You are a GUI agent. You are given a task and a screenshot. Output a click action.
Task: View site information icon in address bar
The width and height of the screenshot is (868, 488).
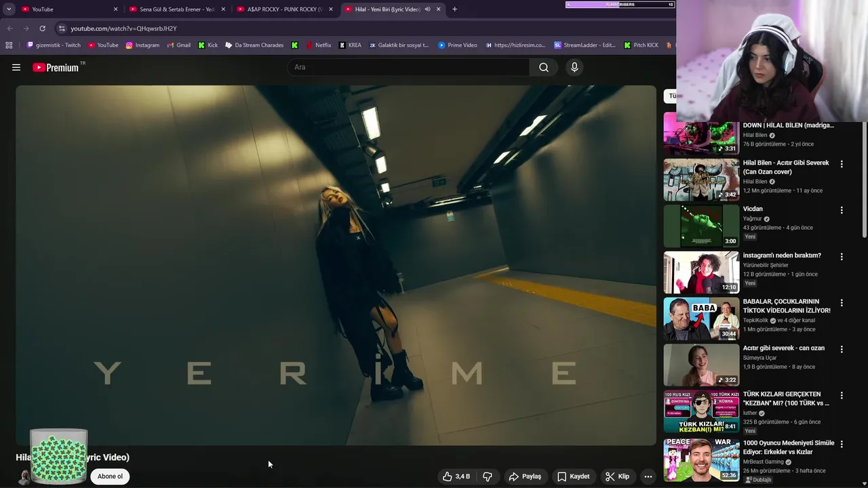pyautogui.click(x=62, y=28)
